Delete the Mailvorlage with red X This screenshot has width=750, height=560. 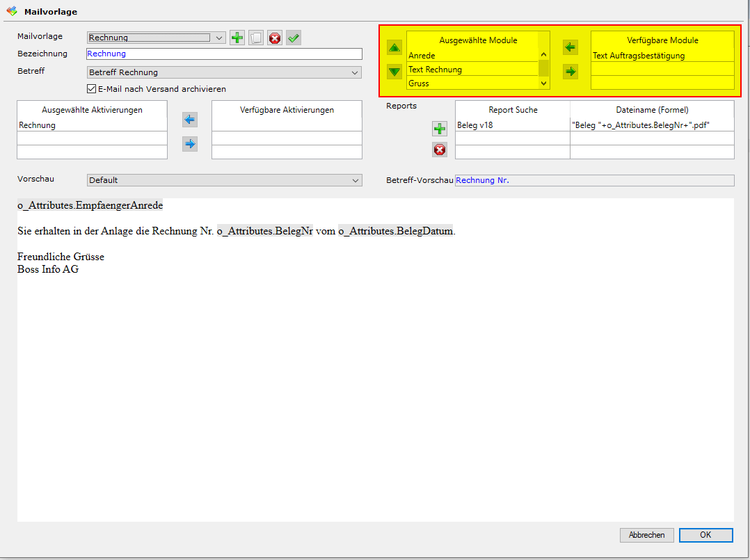[275, 38]
